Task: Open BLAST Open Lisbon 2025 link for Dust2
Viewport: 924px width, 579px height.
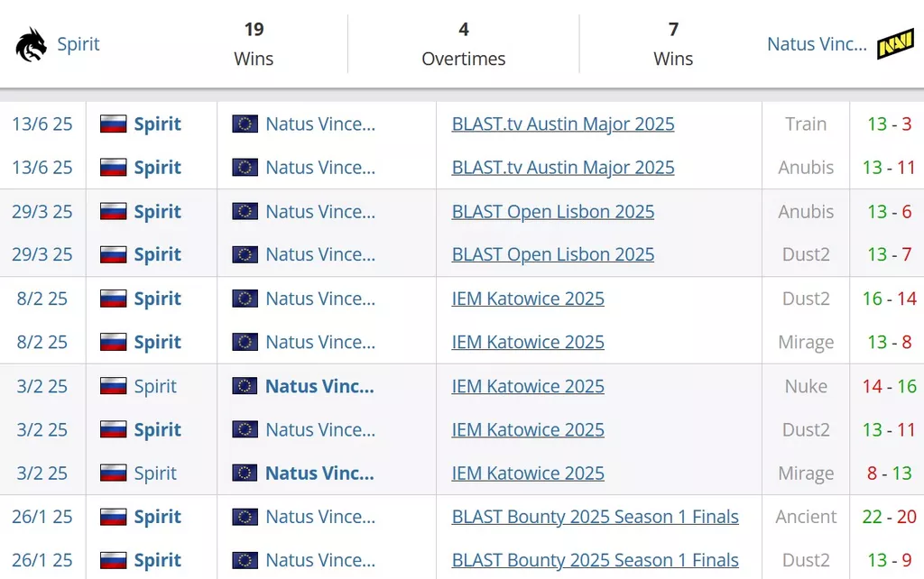Action: [553, 255]
